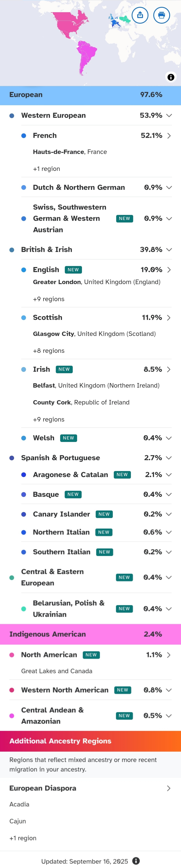
Task: Click the share icon on the map
Action: tap(140, 15)
